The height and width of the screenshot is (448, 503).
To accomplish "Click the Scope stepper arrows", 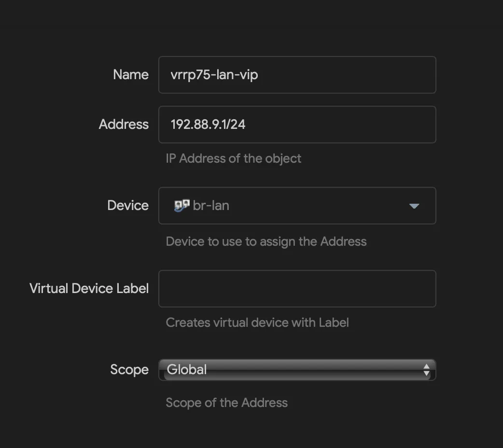I will 426,369.
